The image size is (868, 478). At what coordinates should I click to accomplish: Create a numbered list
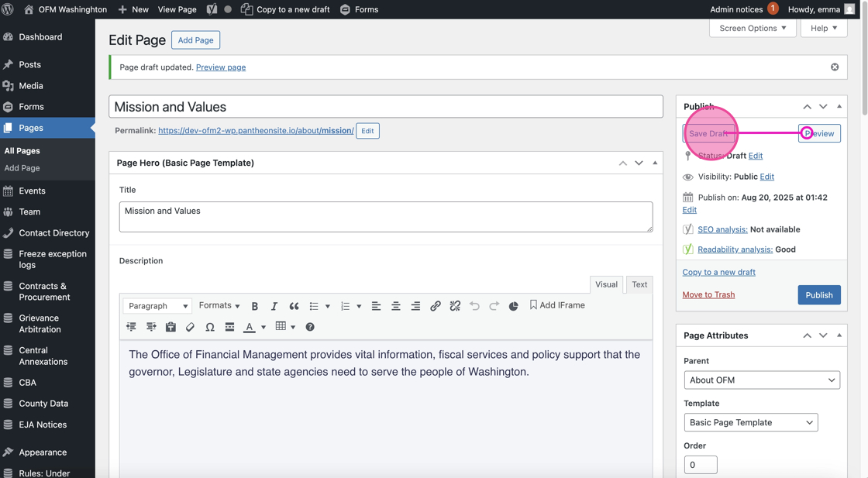346,306
